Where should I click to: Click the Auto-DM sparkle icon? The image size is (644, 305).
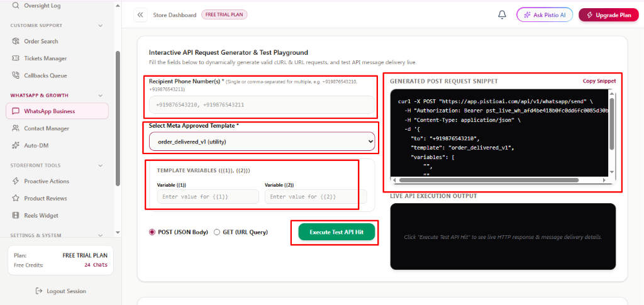[x=16, y=145]
